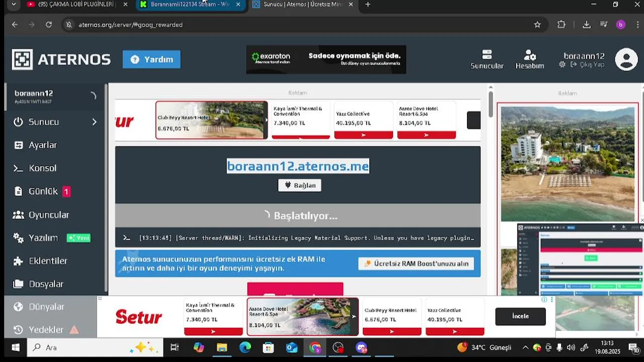
Task: Click Yazz Collective top ad card
Action: (x=363, y=121)
